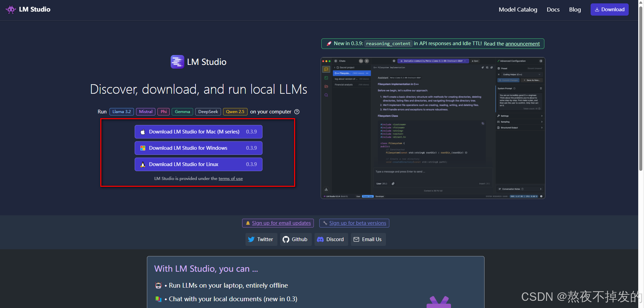Download LM Studio for Mac (M series)
The width and height of the screenshot is (644, 308).
tap(199, 132)
